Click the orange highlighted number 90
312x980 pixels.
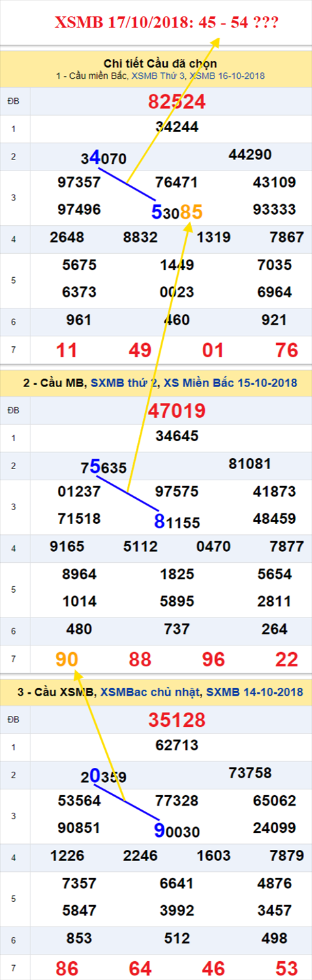pyautogui.click(x=67, y=659)
